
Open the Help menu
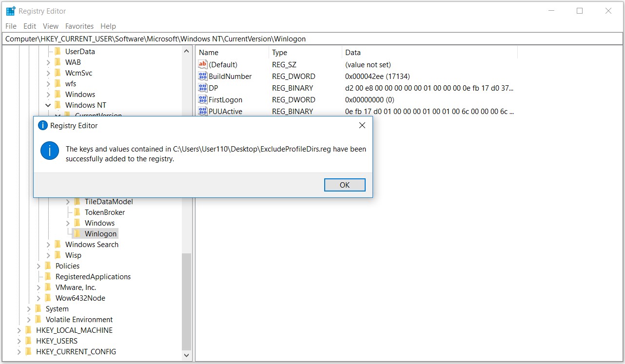click(x=108, y=26)
